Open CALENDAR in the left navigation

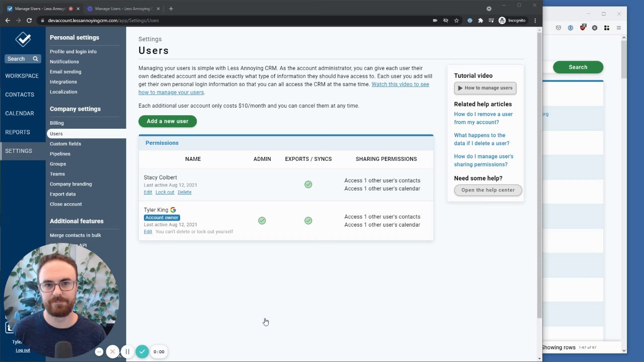(20, 113)
